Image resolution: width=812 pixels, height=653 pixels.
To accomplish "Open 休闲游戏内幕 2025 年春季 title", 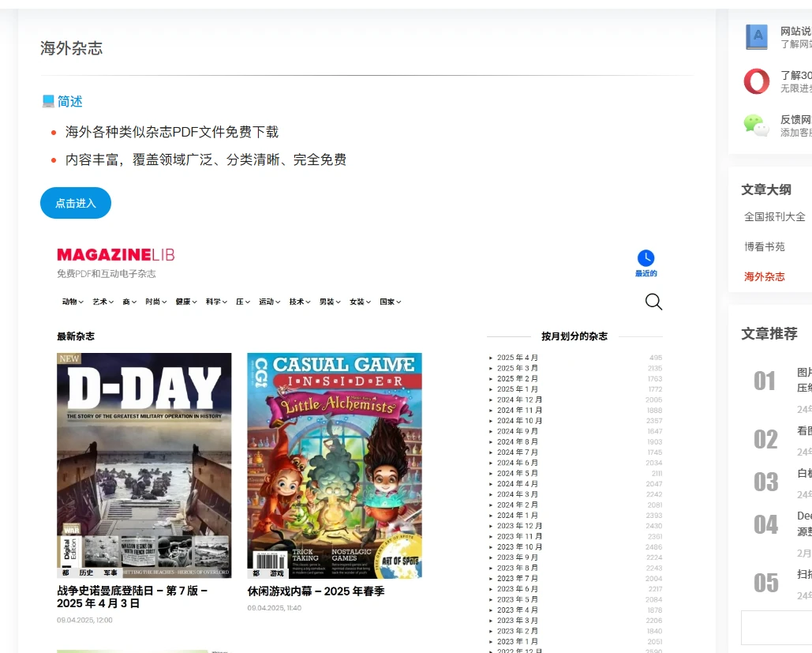I will 316,591.
